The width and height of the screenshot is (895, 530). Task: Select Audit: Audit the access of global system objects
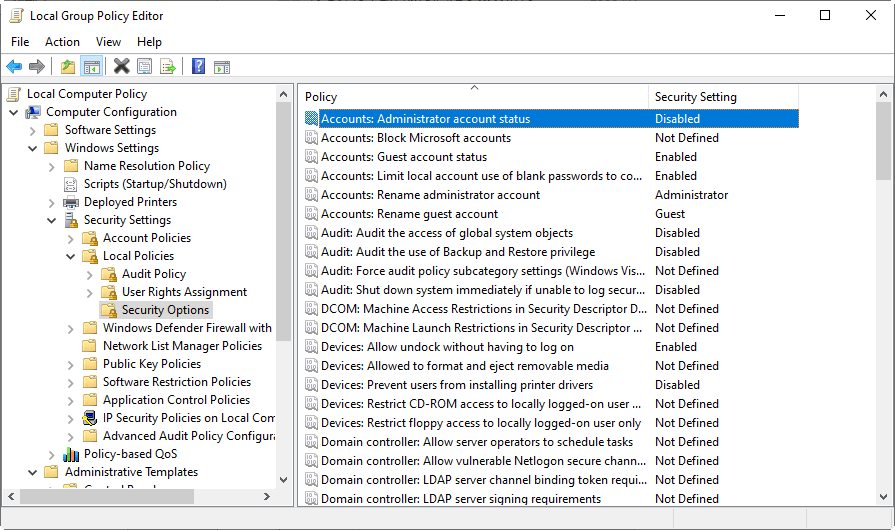click(x=446, y=233)
